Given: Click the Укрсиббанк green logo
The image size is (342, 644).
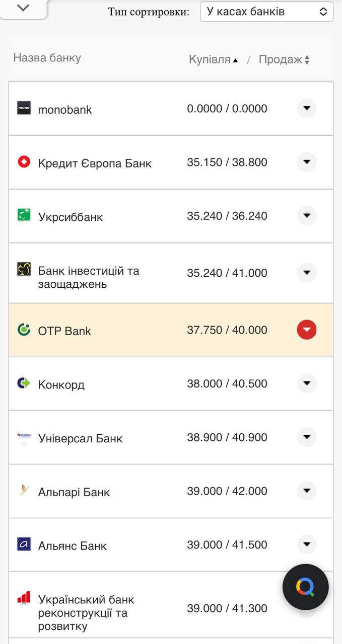Looking at the screenshot, I should coord(24,216).
